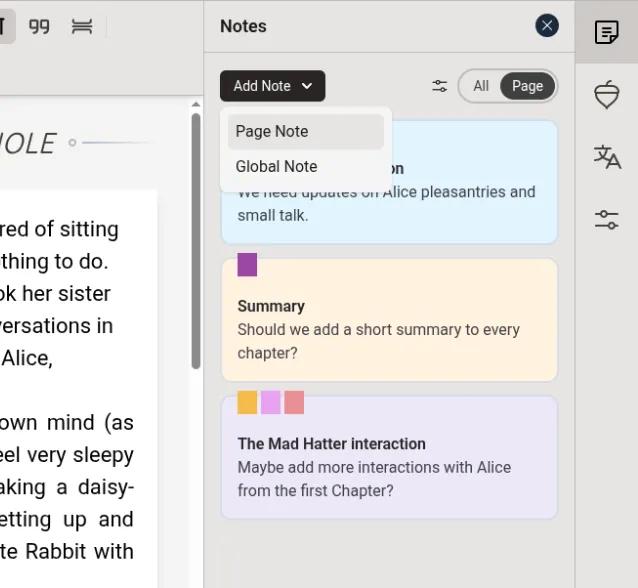Click the page break toolbar icon

pos(82,27)
